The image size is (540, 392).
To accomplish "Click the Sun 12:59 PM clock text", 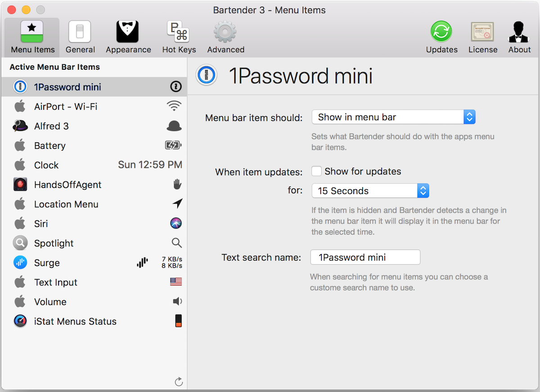I will (x=150, y=165).
